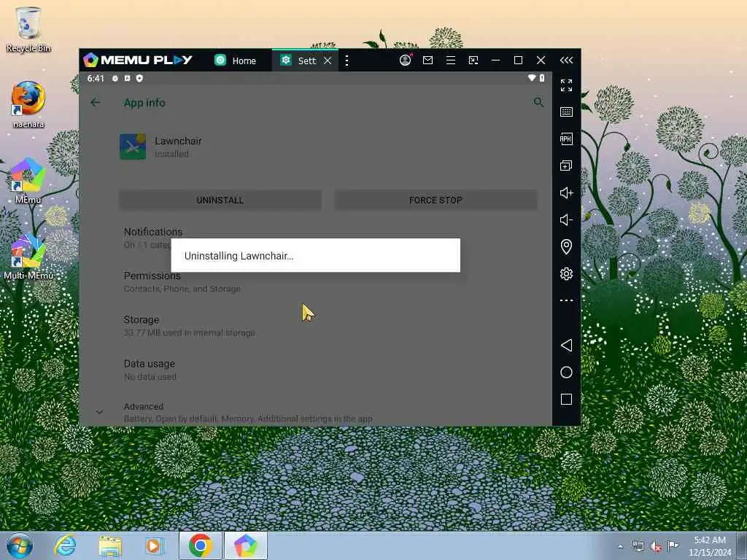
Task: Click the install APK icon
Action: (566, 139)
